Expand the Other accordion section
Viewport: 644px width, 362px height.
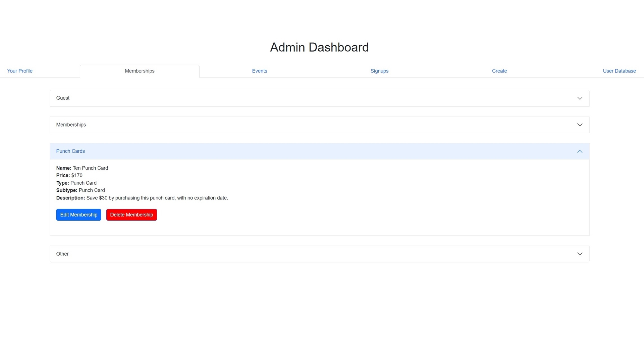(319, 254)
